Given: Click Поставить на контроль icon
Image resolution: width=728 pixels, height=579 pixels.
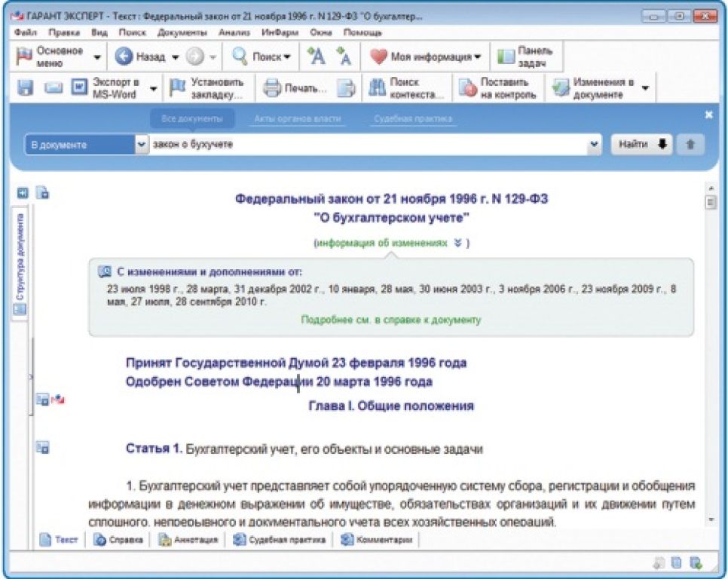Looking at the screenshot, I should [467, 88].
